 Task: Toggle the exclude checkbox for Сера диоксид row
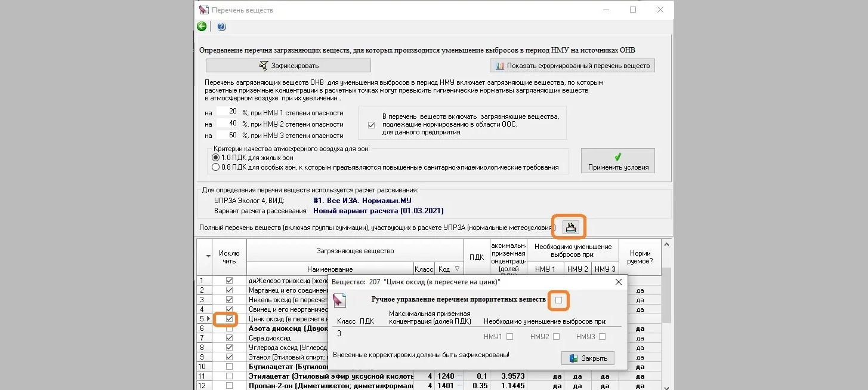click(230, 338)
